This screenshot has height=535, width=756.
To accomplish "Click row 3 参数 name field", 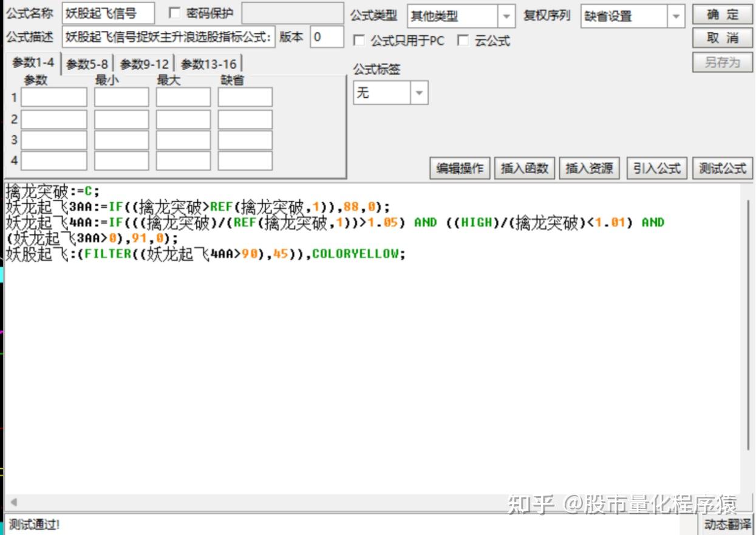I will [54, 140].
